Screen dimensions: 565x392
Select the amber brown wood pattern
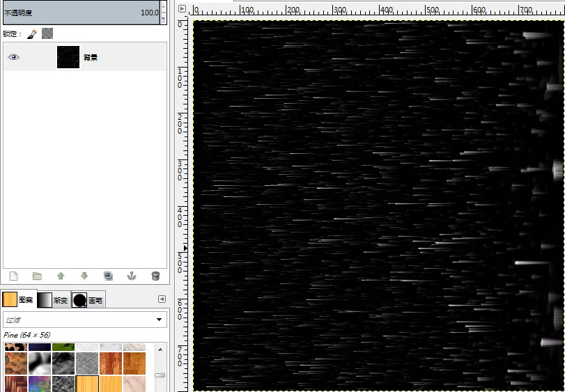(x=134, y=363)
